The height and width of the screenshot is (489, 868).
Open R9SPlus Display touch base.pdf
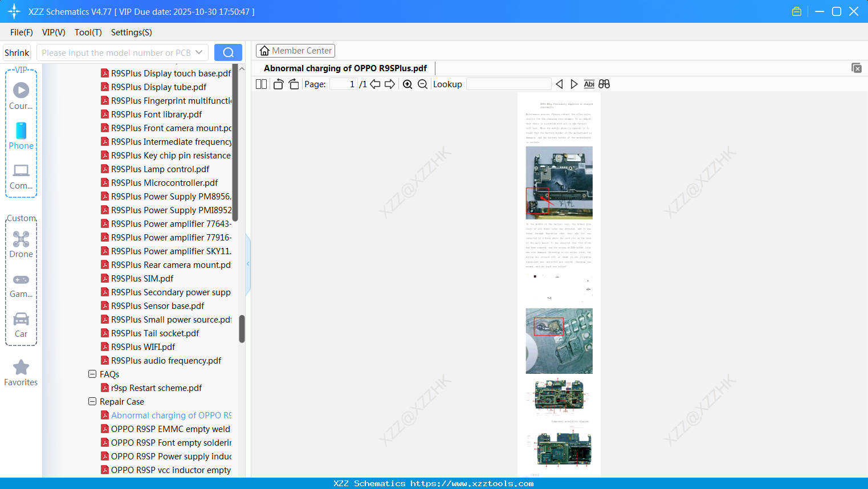(171, 74)
